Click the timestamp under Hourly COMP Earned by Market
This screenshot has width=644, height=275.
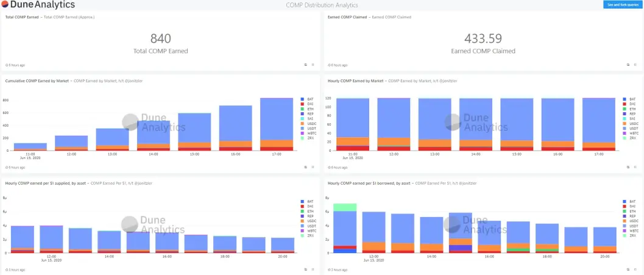338,167
